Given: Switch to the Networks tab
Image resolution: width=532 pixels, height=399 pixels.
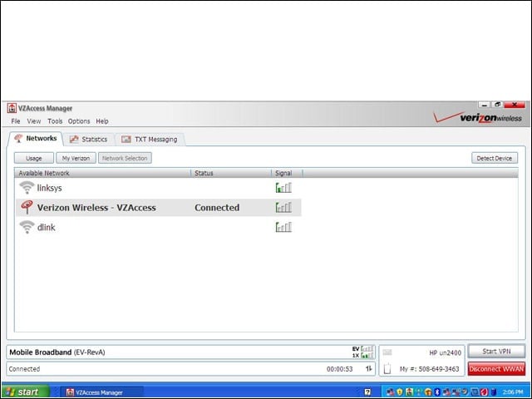Looking at the screenshot, I should coord(35,139).
